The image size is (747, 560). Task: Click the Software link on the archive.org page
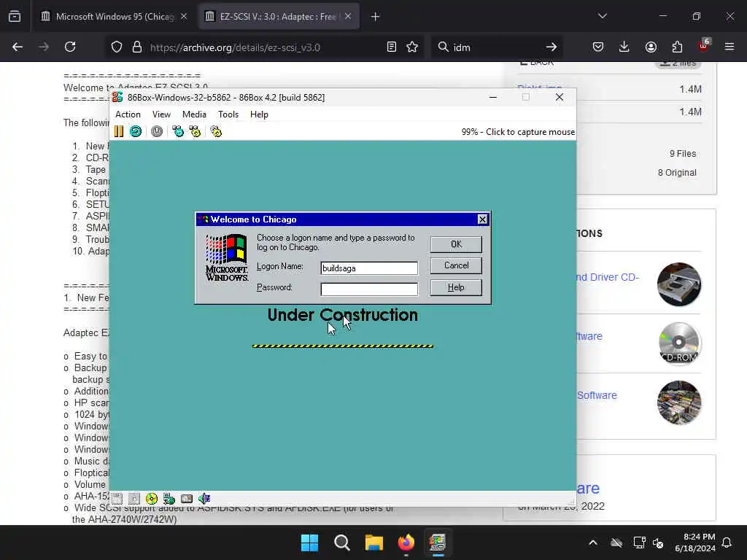[597, 395]
